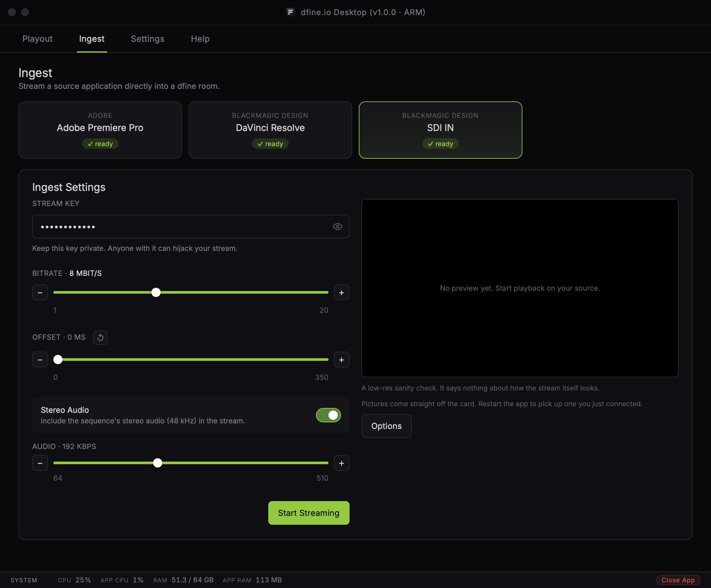Show the hidden stream key via eye icon

click(x=337, y=226)
